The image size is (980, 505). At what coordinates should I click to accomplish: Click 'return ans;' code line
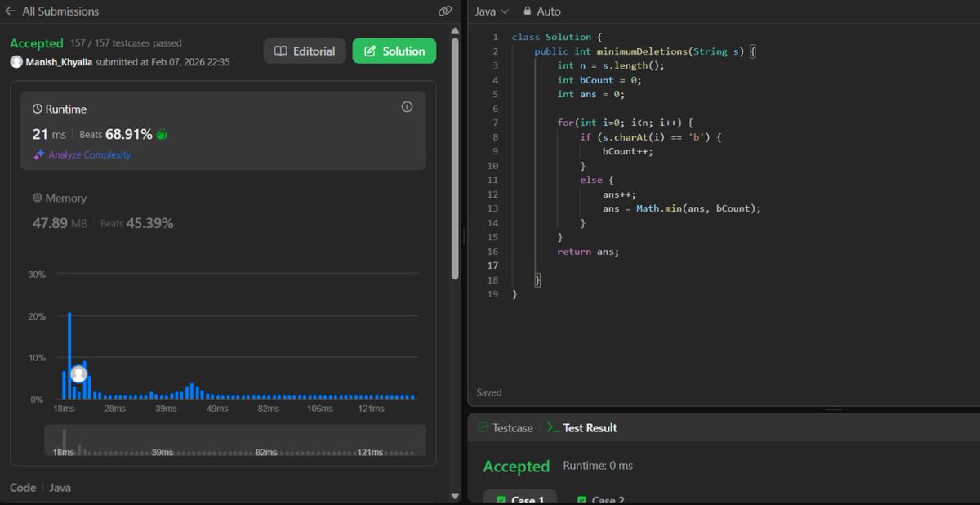(588, 252)
